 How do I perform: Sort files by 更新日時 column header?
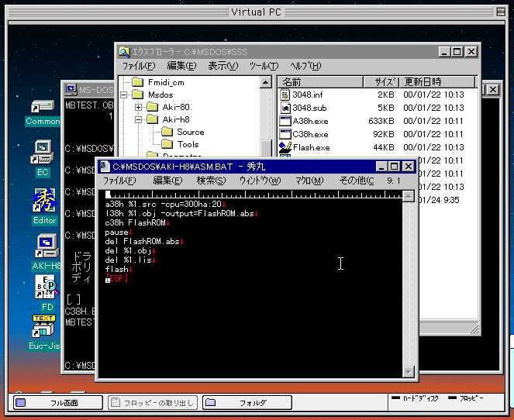click(x=437, y=81)
